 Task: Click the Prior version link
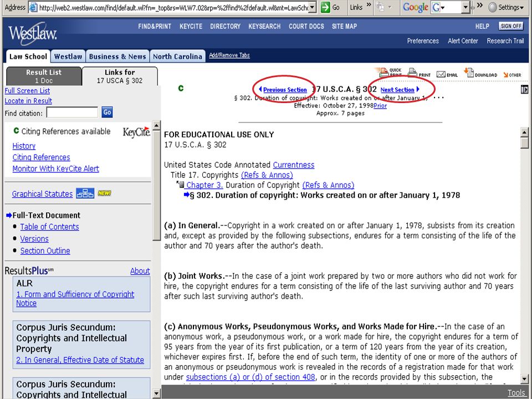click(x=380, y=105)
